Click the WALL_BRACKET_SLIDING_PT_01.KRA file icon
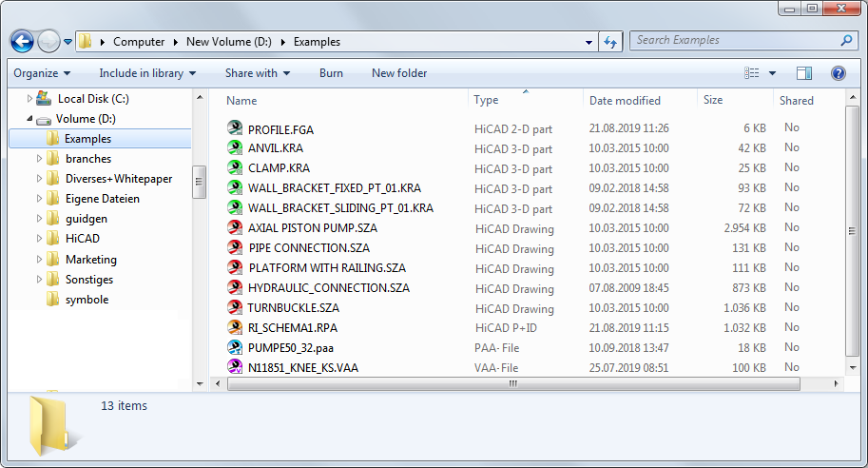Image resolution: width=868 pixels, height=468 pixels. [235, 207]
